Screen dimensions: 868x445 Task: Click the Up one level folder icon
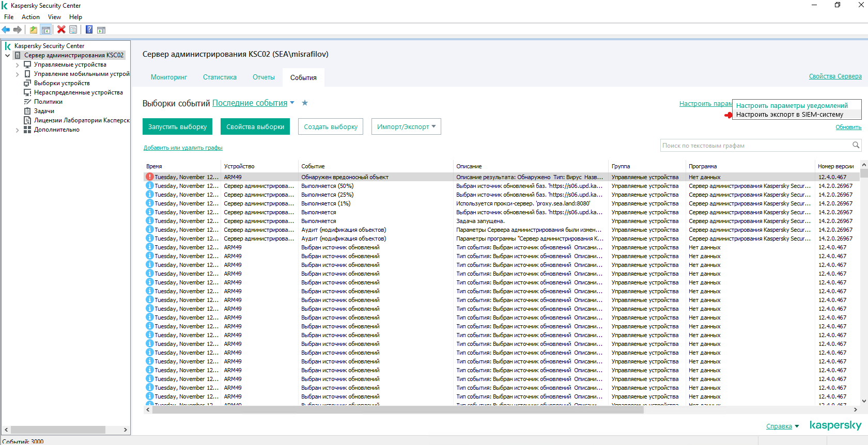[34, 30]
